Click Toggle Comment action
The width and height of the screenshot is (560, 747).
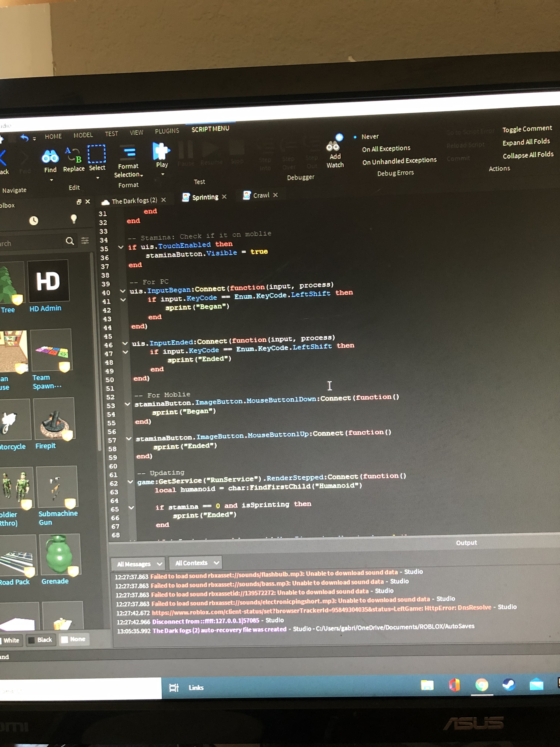click(x=527, y=129)
